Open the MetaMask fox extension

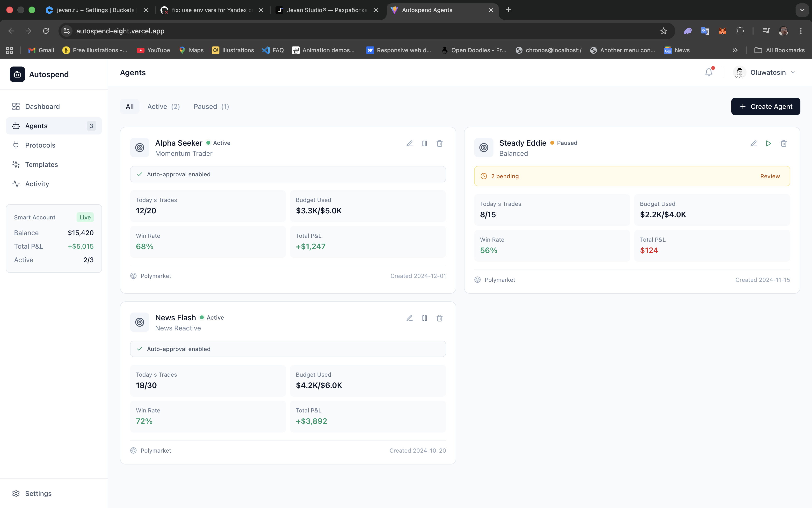click(x=722, y=31)
